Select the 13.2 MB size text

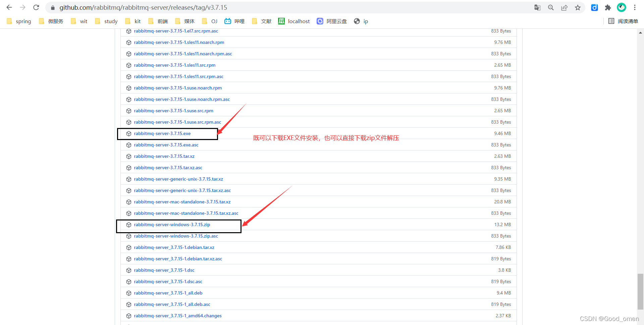[502, 225]
